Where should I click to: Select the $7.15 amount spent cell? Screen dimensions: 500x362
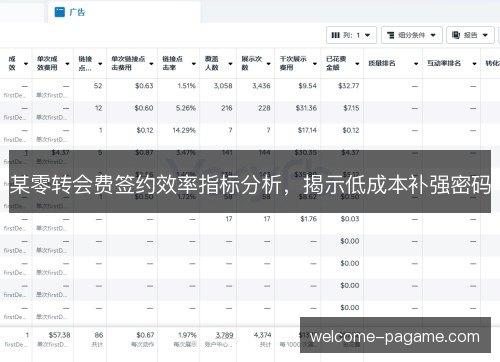351,108
